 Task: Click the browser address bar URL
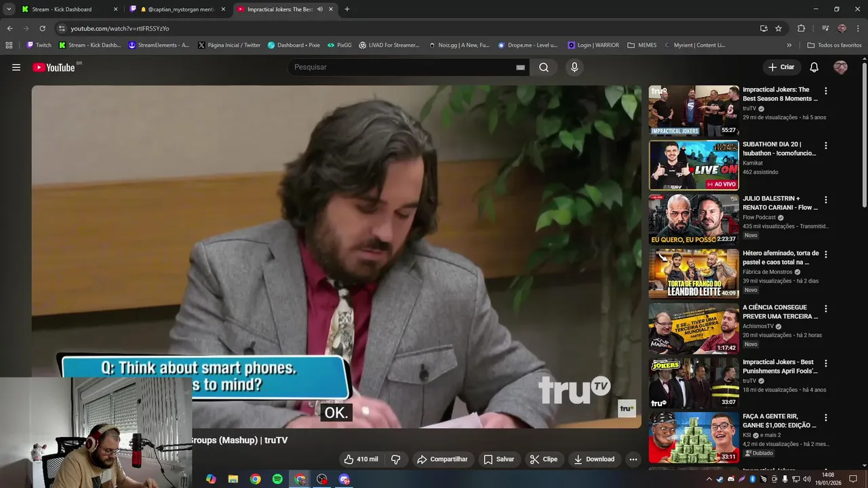pos(120,28)
